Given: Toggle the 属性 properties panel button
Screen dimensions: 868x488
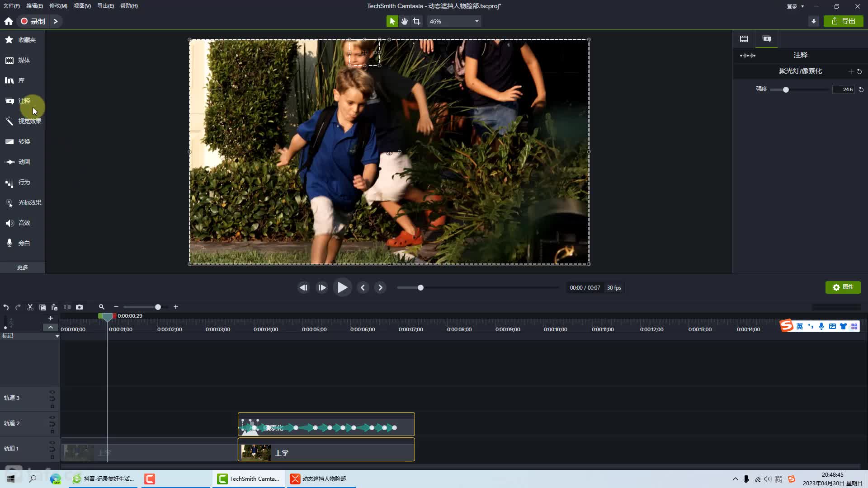Looking at the screenshot, I should (x=843, y=287).
